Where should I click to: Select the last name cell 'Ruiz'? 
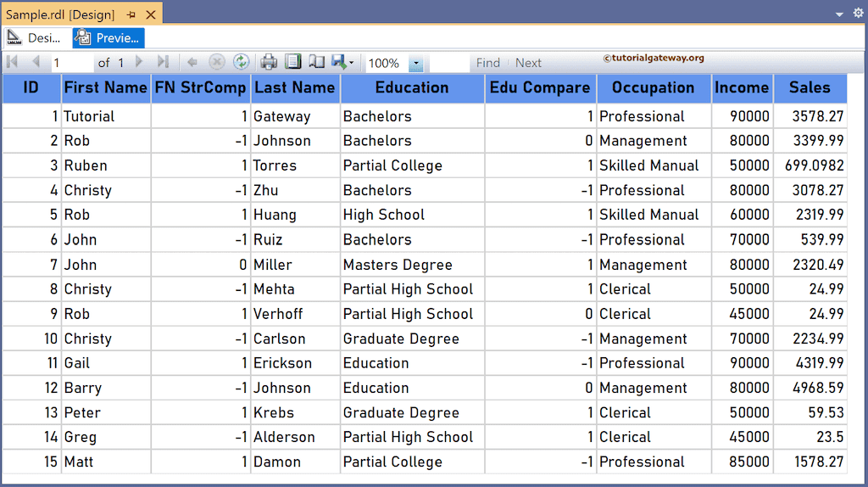pyautogui.click(x=295, y=240)
